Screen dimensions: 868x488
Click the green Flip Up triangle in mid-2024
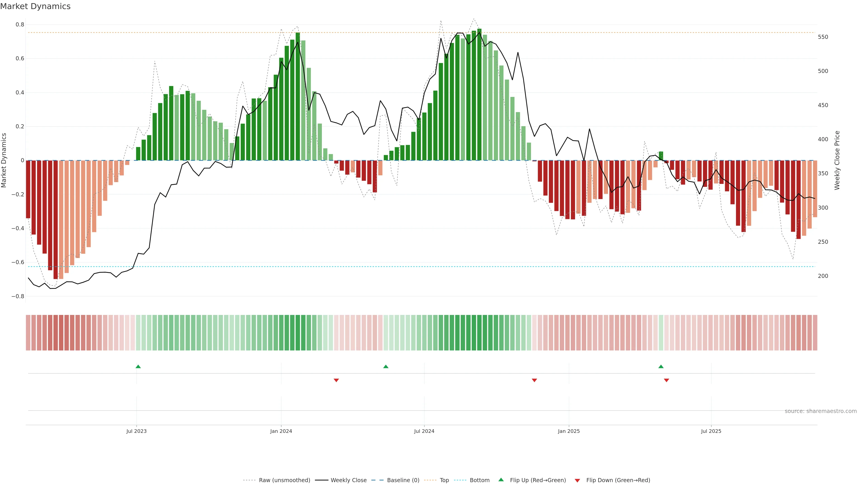coord(386,366)
